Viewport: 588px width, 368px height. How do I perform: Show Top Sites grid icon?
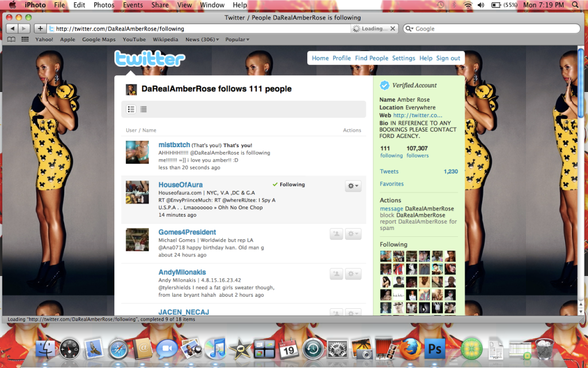[25, 40]
